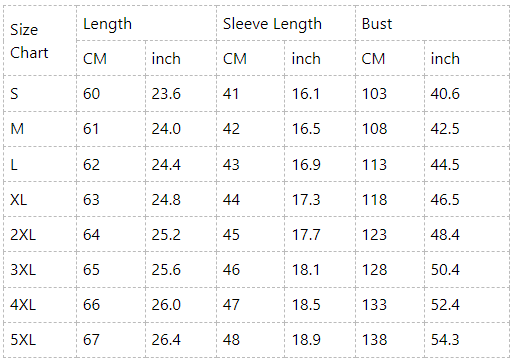This screenshot has width=512, height=363.
Task: Select the 26.0 inch length cell
Action: [181, 305]
